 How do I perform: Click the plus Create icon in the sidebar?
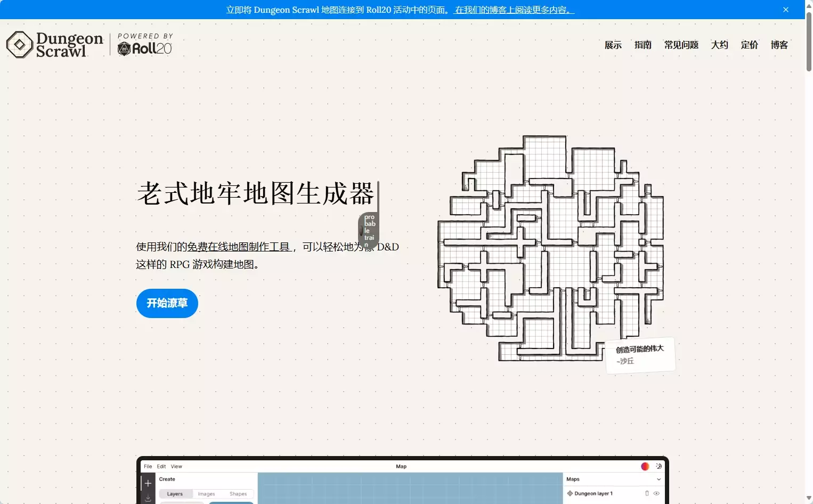point(148,483)
